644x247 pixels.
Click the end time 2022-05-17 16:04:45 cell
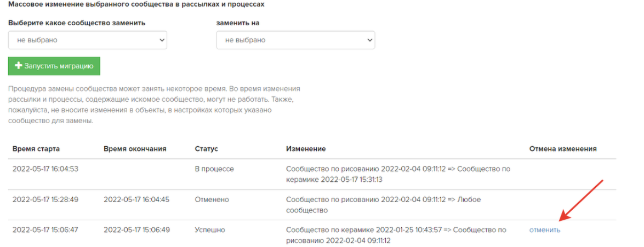(x=136, y=199)
